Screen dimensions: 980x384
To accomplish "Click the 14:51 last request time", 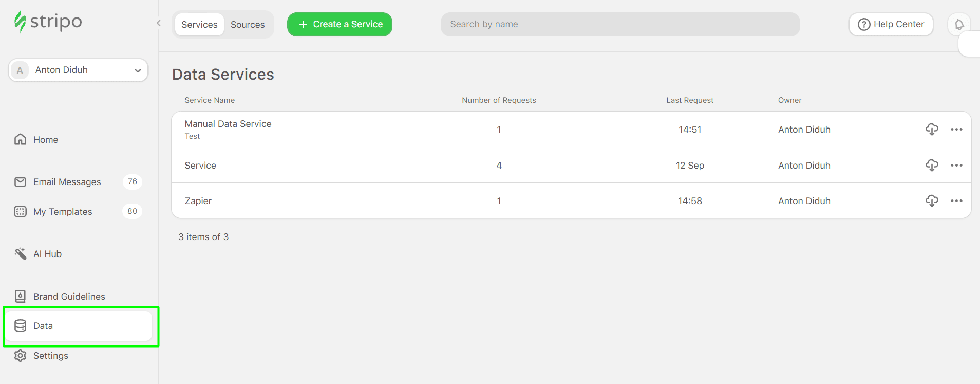I will [690, 130].
